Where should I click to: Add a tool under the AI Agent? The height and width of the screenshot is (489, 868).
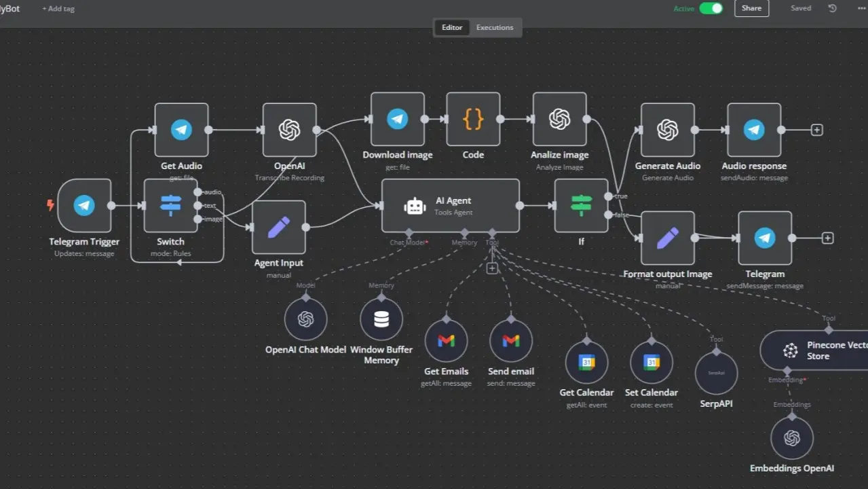coord(492,268)
